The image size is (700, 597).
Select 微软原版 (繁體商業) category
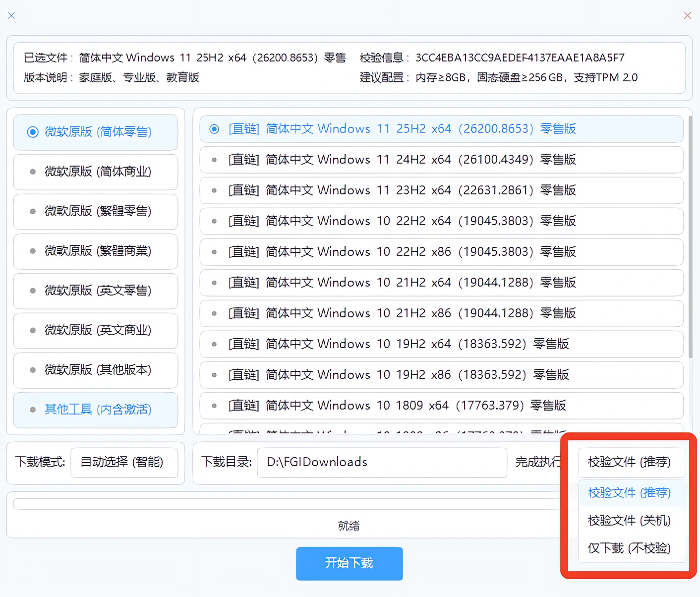coord(96,251)
